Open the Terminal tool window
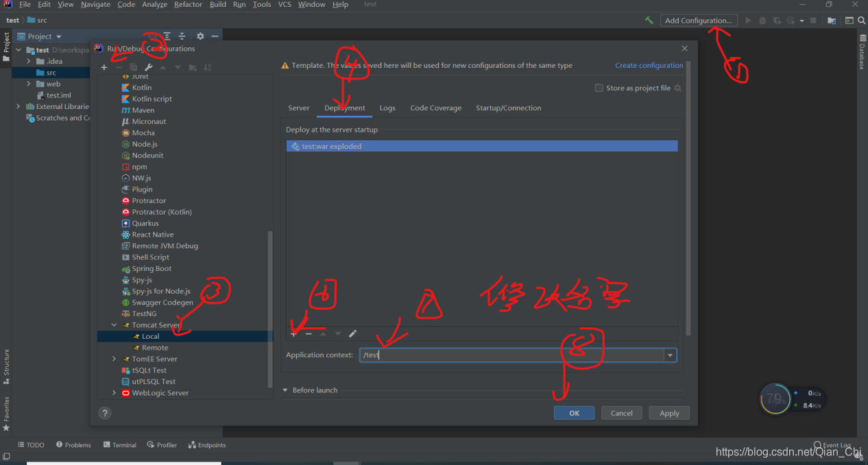The image size is (868, 465). point(120,445)
